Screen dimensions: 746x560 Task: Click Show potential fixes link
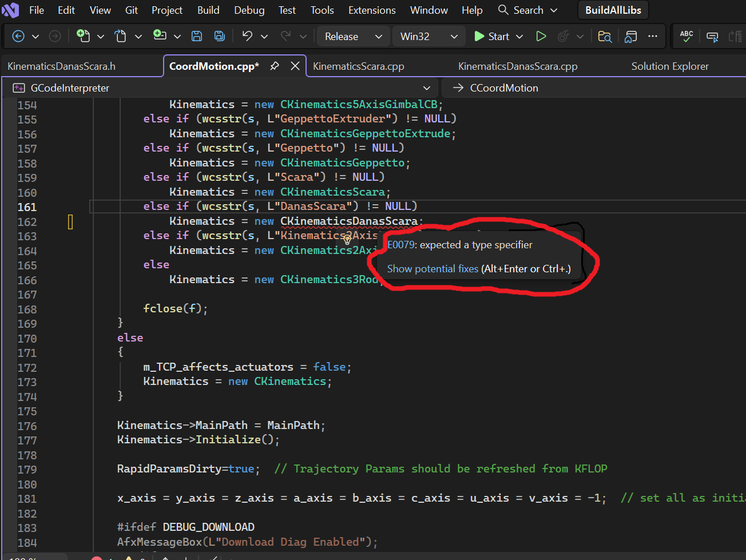432,269
